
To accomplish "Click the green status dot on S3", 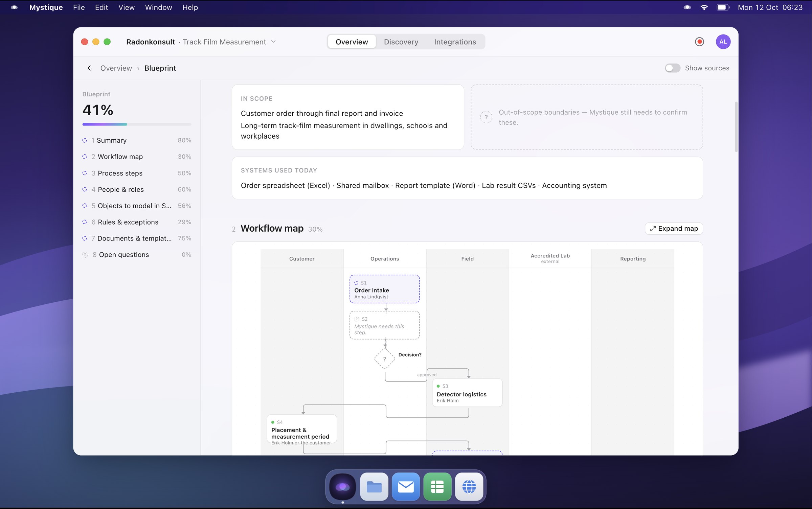I will (x=438, y=386).
